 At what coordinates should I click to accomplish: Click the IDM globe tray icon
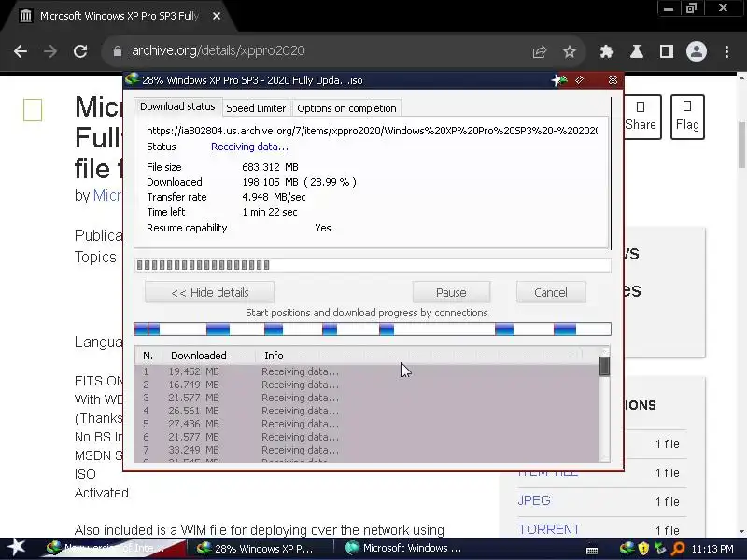click(627, 549)
